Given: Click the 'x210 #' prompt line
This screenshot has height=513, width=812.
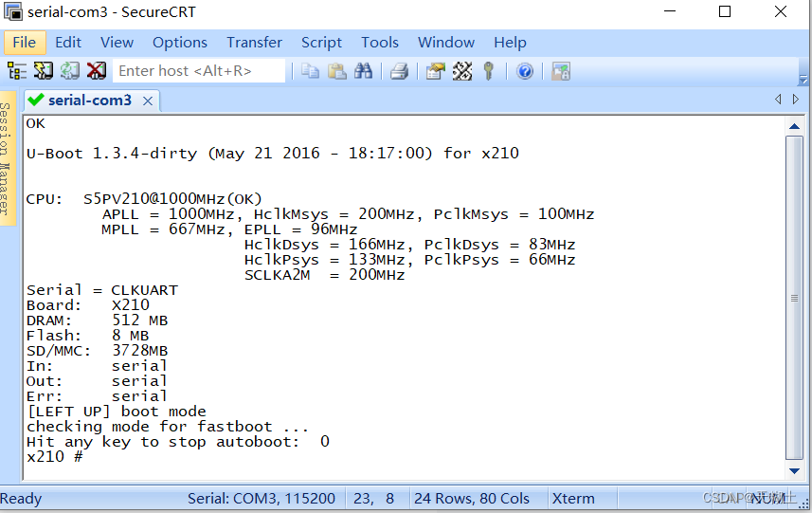Looking at the screenshot, I should (x=54, y=456).
